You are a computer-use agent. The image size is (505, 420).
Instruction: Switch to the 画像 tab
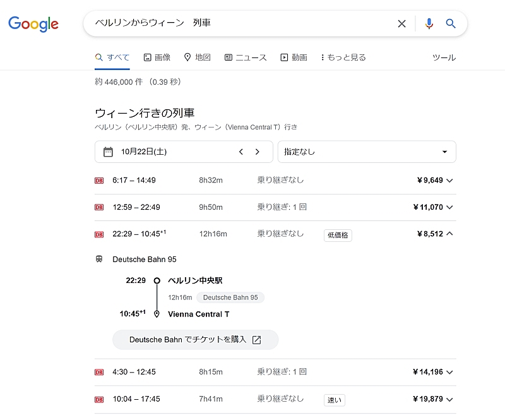157,57
